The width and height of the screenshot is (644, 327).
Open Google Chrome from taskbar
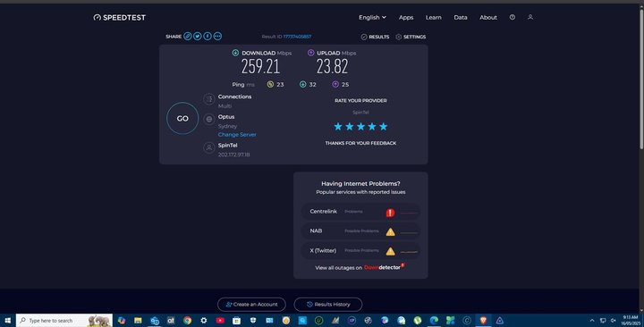coord(187,321)
